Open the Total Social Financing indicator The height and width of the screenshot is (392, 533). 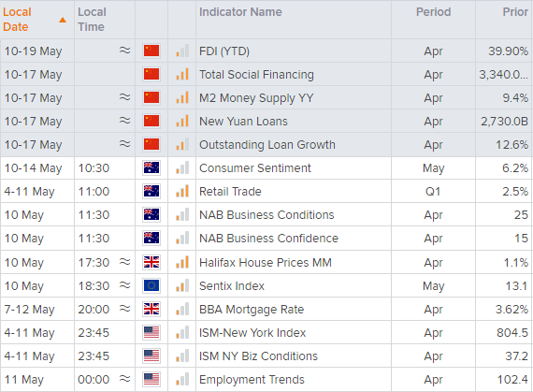pyautogui.click(x=256, y=75)
